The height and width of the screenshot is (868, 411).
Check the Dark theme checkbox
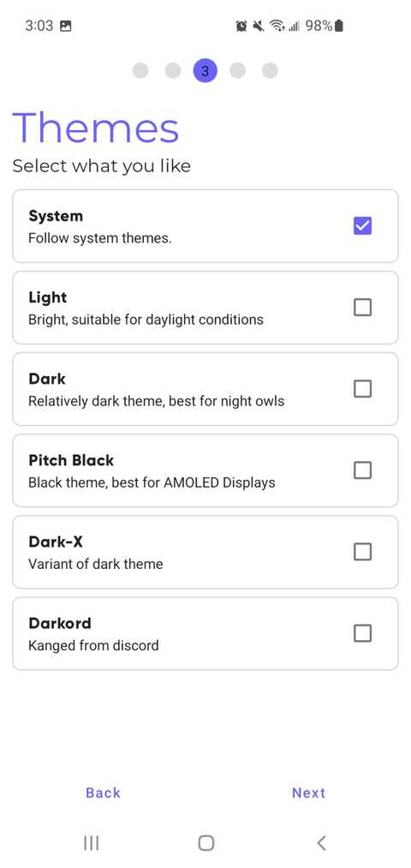click(362, 389)
